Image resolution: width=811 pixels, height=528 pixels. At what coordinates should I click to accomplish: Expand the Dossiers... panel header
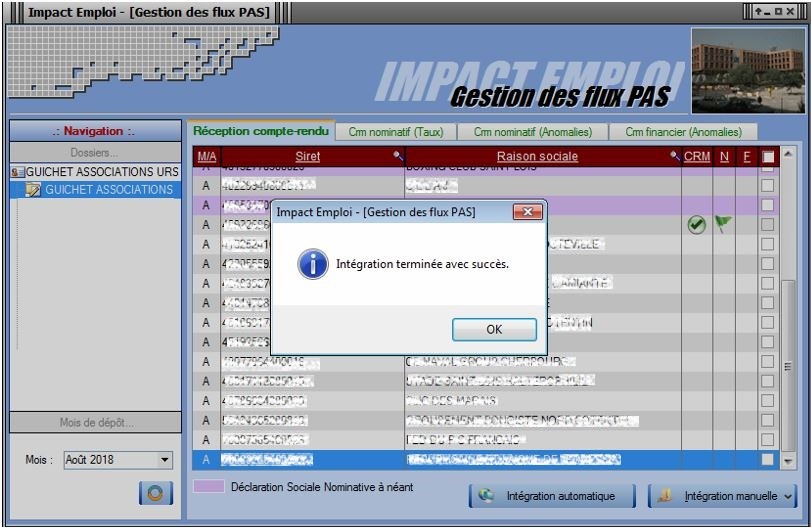[x=95, y=153]
